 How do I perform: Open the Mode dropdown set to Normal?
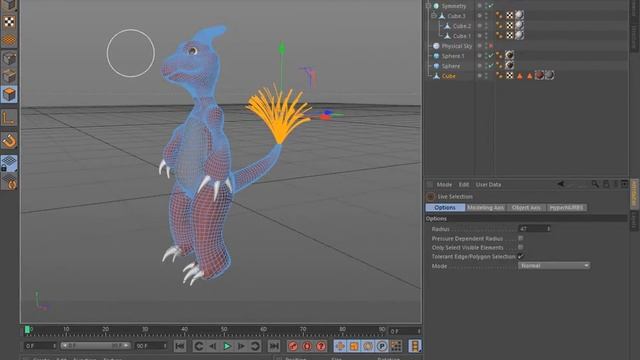554,266
